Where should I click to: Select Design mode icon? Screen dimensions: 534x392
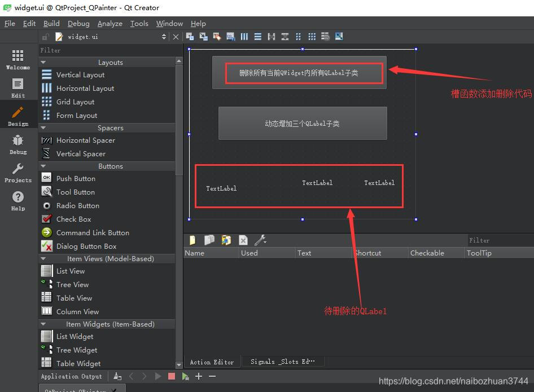pos(17,116)
